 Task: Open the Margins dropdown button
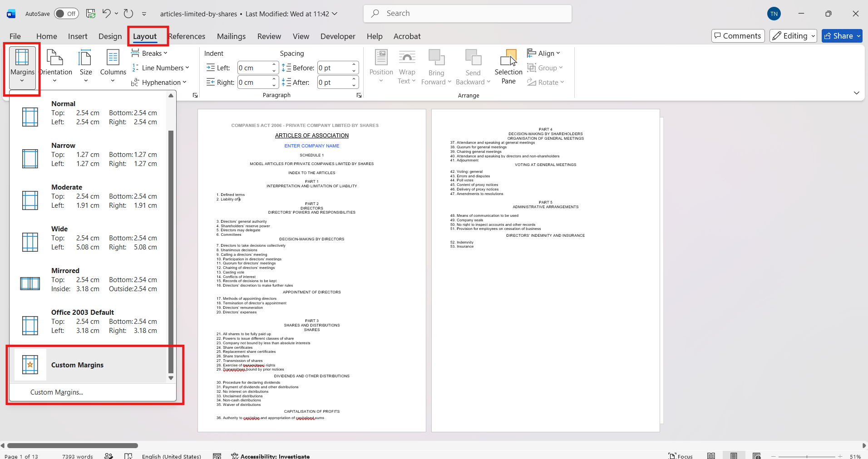click(x=22, y=67)
